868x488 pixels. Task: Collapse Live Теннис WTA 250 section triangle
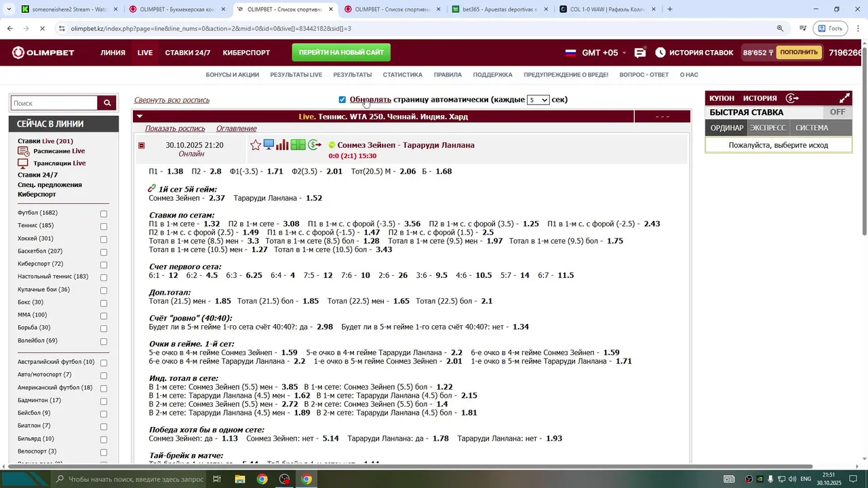coord(140,117)
